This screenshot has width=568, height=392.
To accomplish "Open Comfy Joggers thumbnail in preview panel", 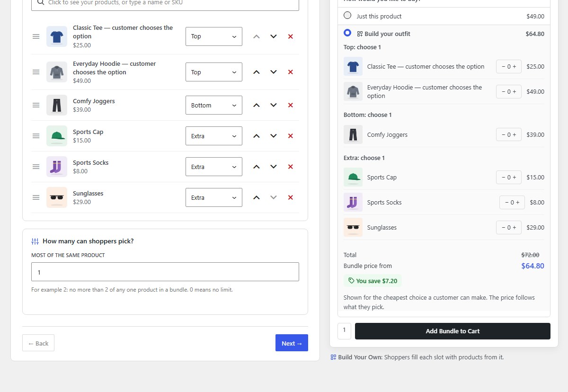I will (353, 135).
